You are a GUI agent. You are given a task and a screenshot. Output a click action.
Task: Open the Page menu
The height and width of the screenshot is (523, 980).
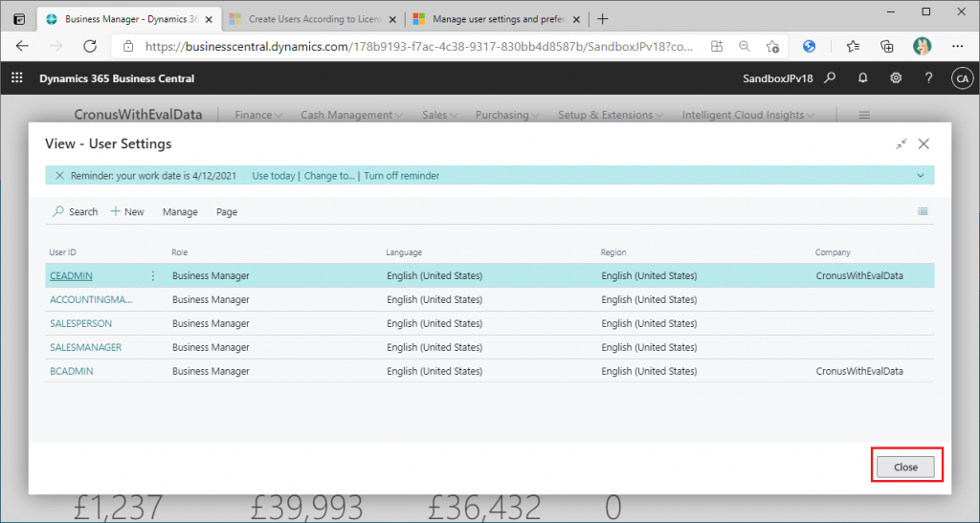227,211
